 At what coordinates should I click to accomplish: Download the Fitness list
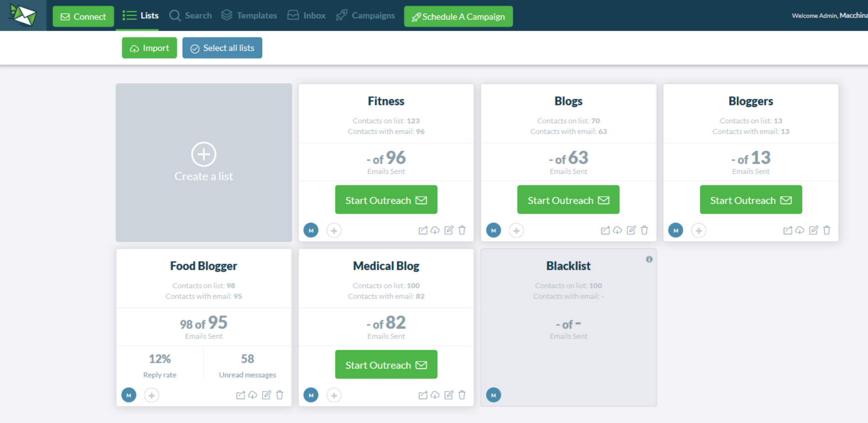pos(435,230)
